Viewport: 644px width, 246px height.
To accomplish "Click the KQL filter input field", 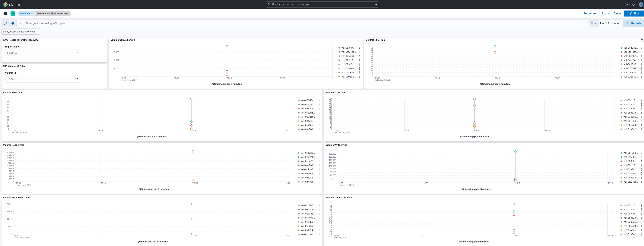I will click(x=300, y=23).
